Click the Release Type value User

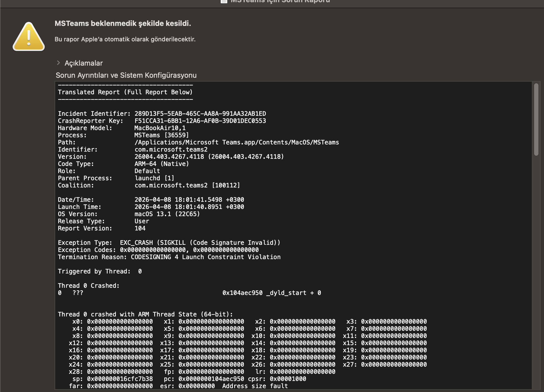click(142, 221)
